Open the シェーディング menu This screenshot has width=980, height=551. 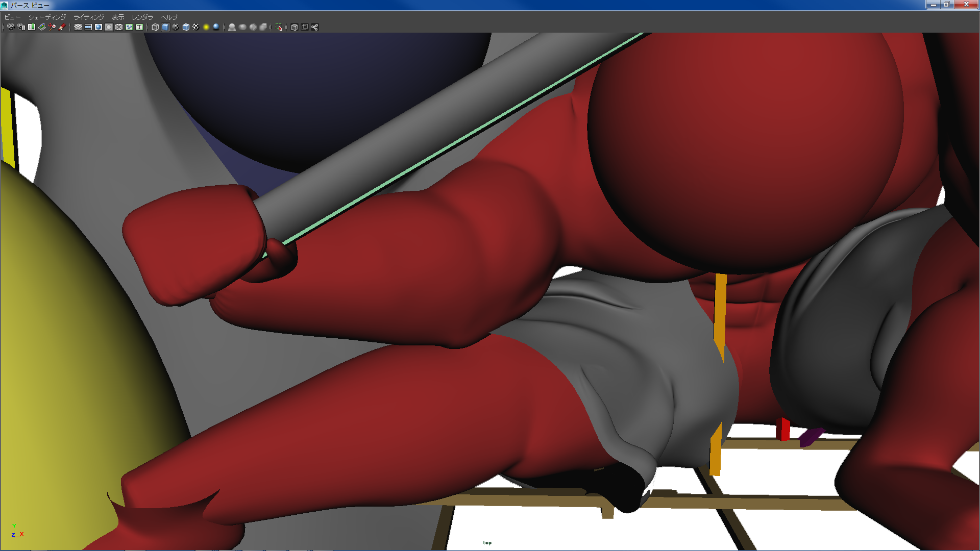click(x=47, y=17)
